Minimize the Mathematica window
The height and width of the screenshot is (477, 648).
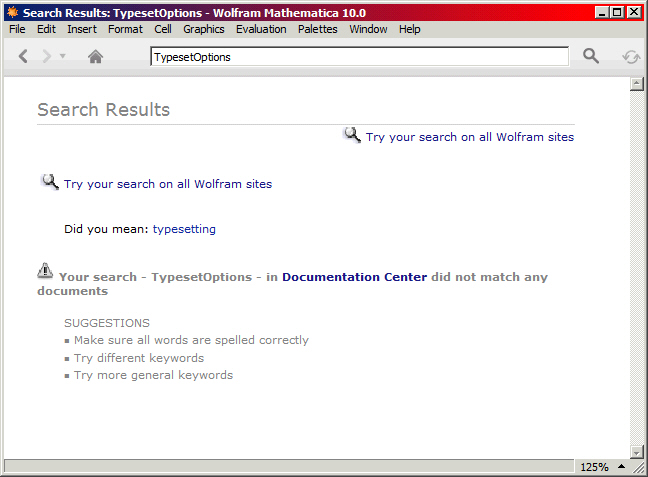tap(602, 13)
